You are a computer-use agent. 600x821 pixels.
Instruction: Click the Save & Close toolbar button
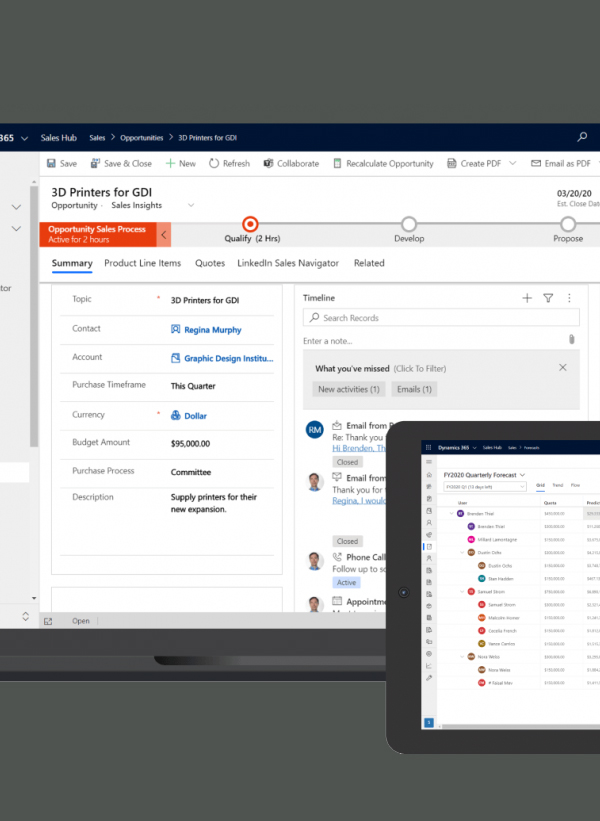121,163
